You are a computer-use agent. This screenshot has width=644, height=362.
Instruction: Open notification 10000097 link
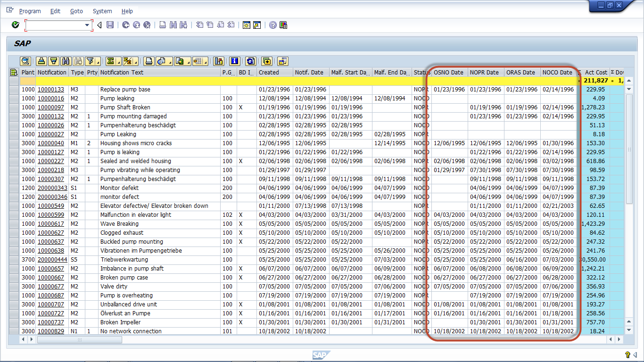(51, 107)
